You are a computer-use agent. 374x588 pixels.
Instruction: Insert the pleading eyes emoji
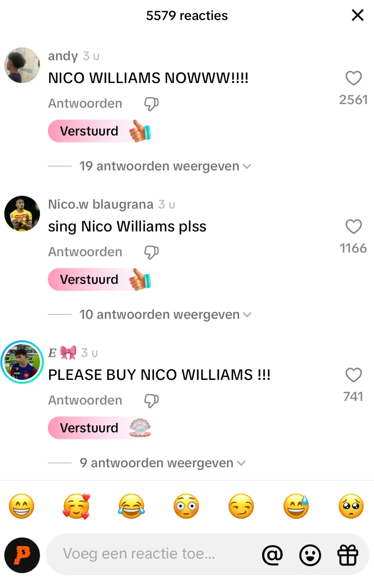(x=351, y=506)
